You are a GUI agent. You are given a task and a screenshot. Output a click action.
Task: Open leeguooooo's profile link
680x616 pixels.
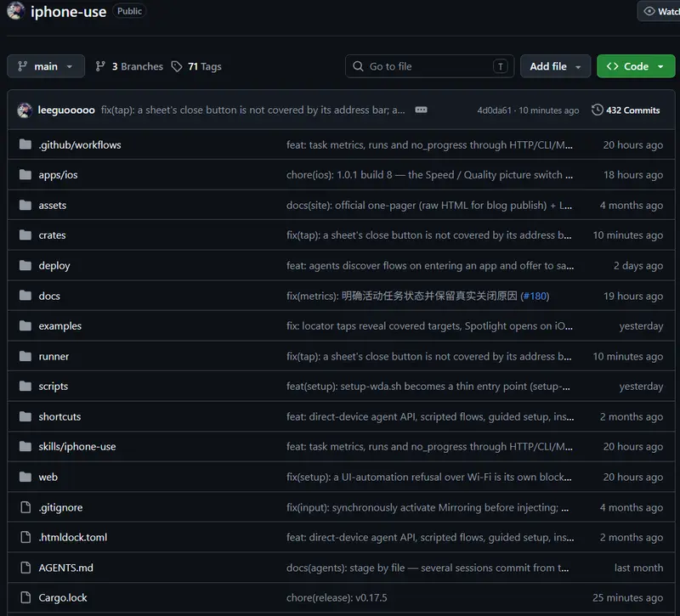click(66, 110)
